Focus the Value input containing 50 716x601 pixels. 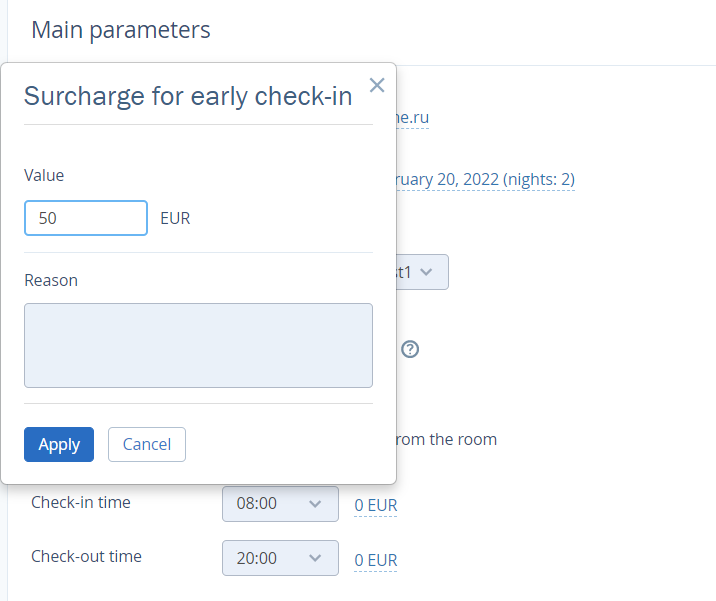(86, 218)
